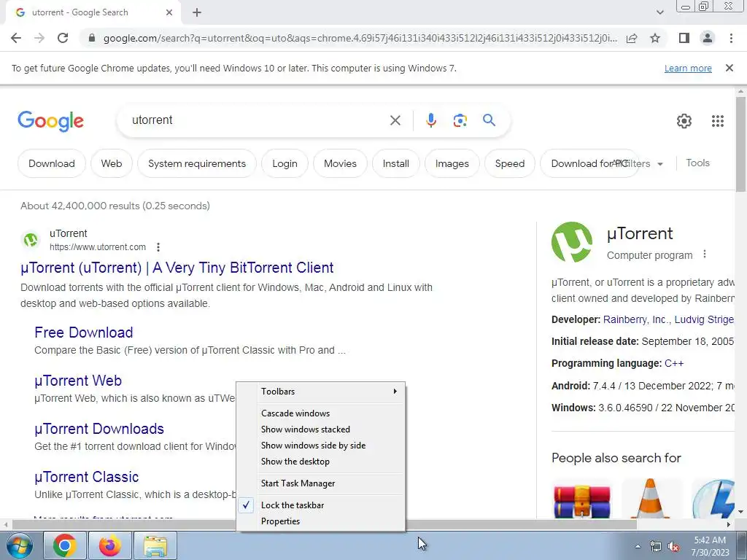Start voice search with microphone icon

point(430,120)
